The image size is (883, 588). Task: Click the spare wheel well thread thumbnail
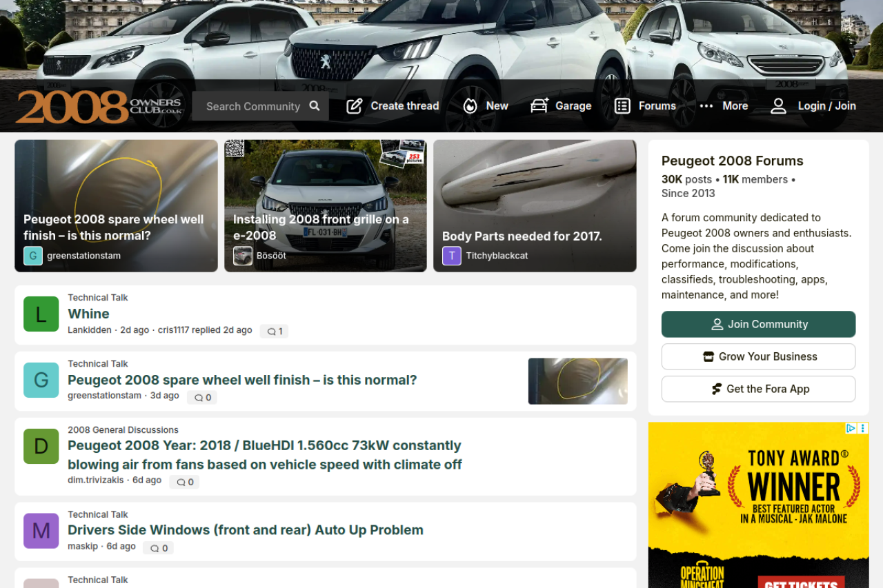(x=577, y=381)
